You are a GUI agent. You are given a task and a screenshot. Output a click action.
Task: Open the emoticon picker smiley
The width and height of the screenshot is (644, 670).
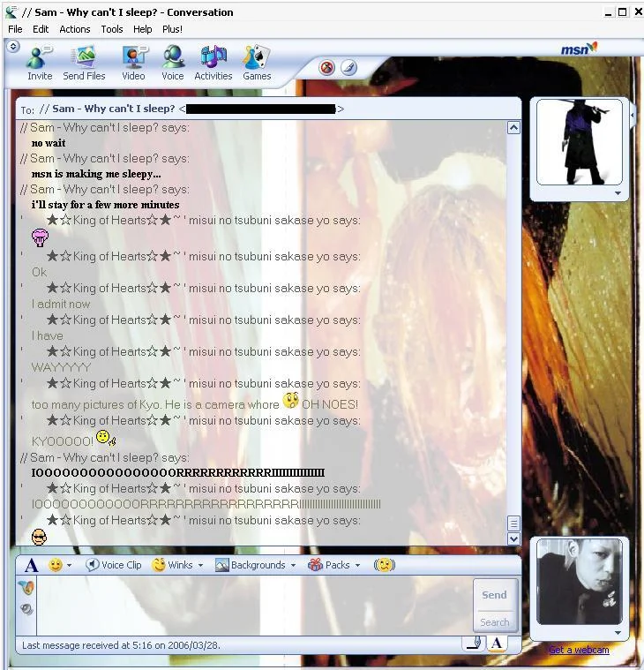coord(56,565)
